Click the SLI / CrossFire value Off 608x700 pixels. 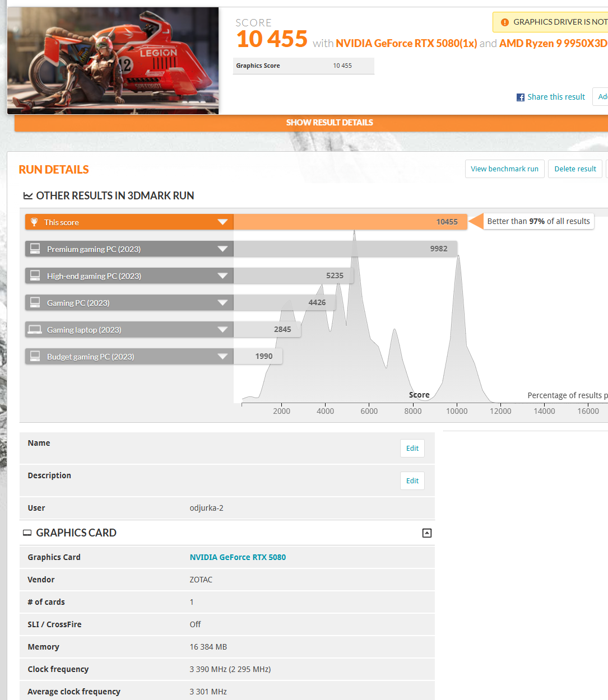(195, 624)
